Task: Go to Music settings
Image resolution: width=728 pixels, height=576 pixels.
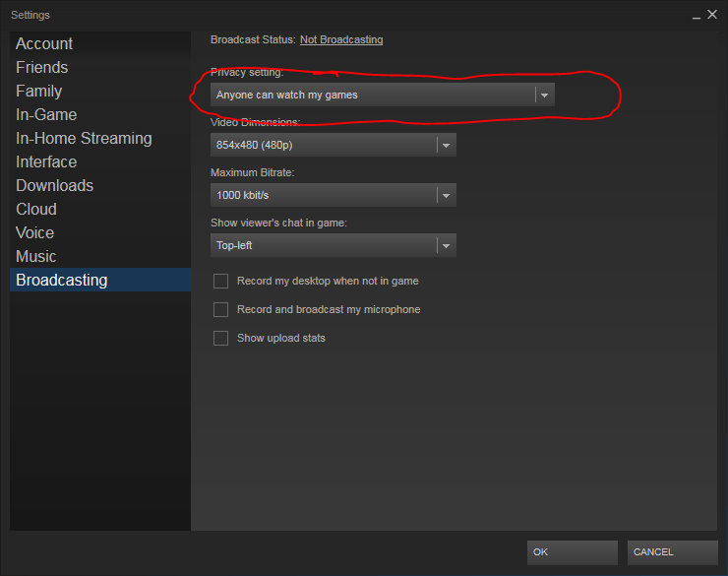Action: 99,256
